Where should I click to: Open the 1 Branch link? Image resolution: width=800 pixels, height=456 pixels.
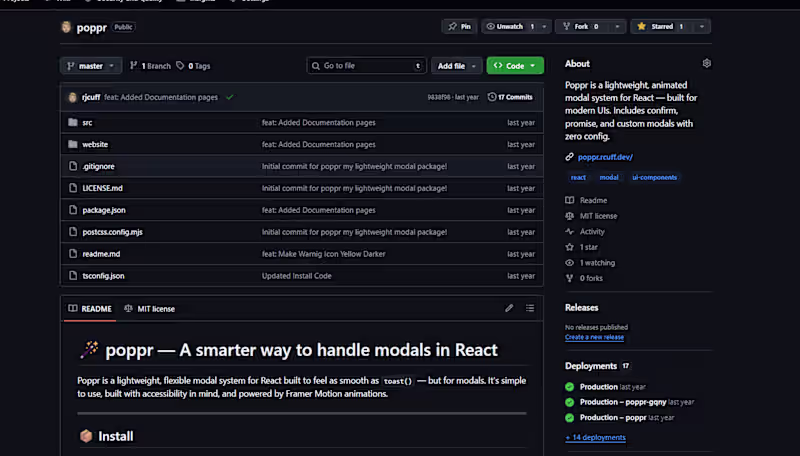coord(150,66)
